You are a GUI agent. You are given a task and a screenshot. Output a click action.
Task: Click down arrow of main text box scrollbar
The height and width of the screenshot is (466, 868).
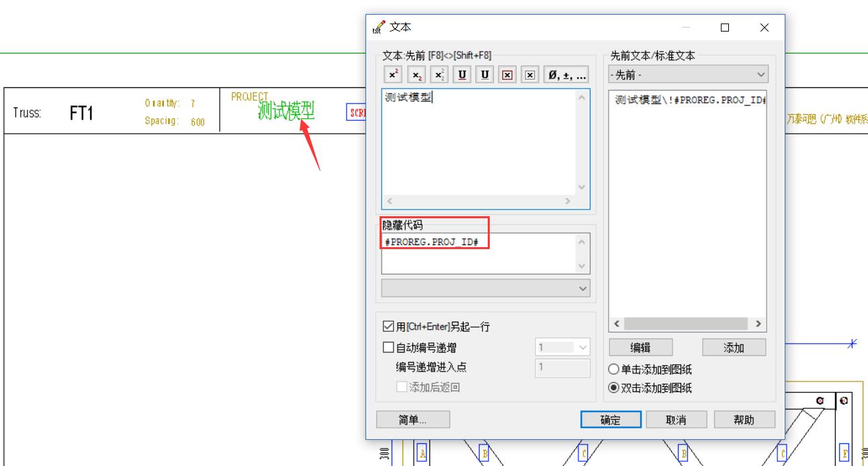coord(582,187)
